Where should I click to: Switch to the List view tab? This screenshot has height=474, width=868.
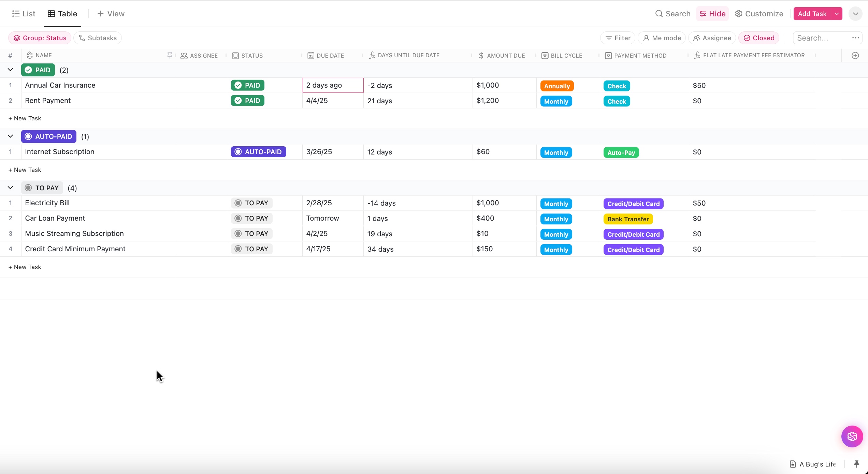(24, 14)
